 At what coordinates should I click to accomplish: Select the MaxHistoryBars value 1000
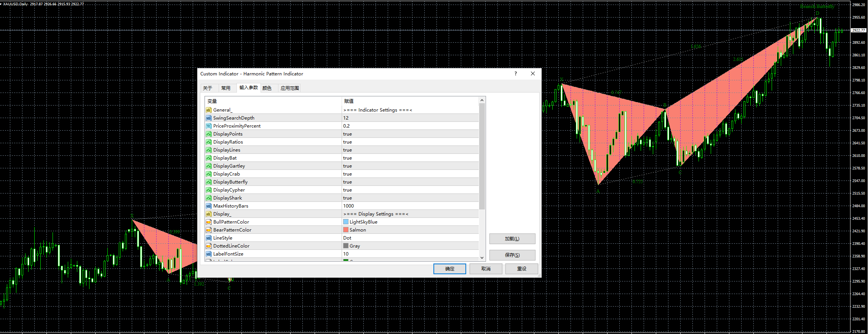(x=348, y=206)
